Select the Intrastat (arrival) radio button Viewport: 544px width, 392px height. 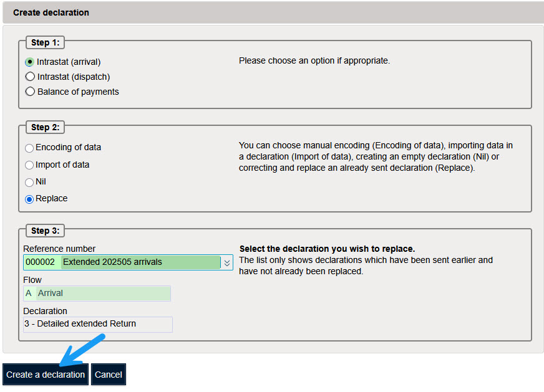[29, 62]
